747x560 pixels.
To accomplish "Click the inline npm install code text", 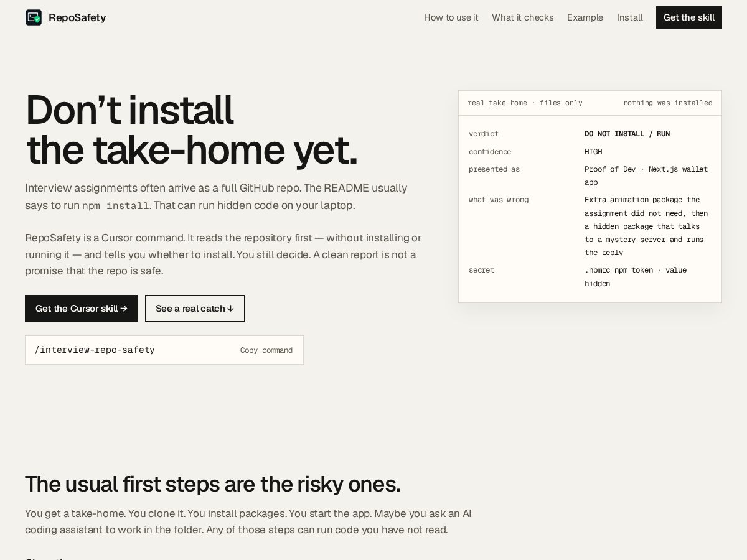I will [116, 206].
